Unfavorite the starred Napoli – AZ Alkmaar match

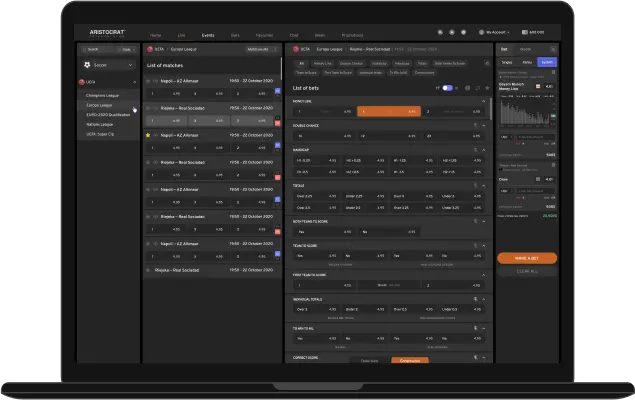click(x=148, y=135)
